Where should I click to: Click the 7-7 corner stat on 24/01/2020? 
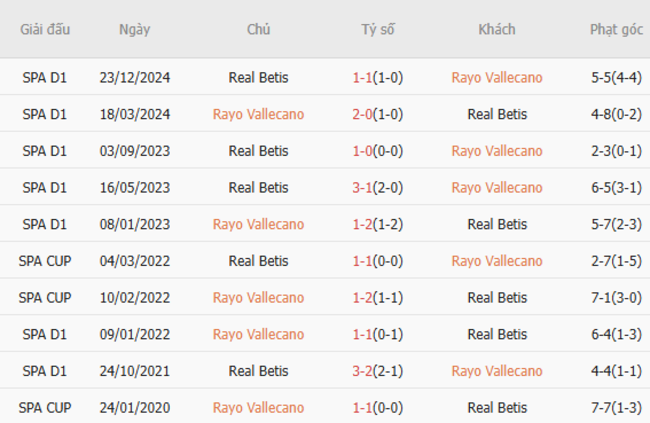click(616, 407)
